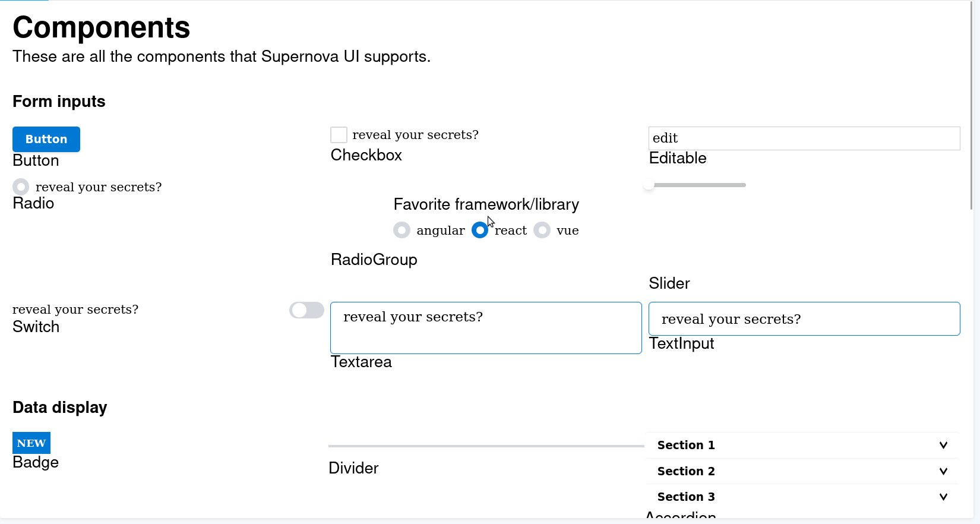This screenshot has height=524, width=980.
Task: Expand Section 3 chevron arrow
Action: pyautogui.click(x=943, y=497)
